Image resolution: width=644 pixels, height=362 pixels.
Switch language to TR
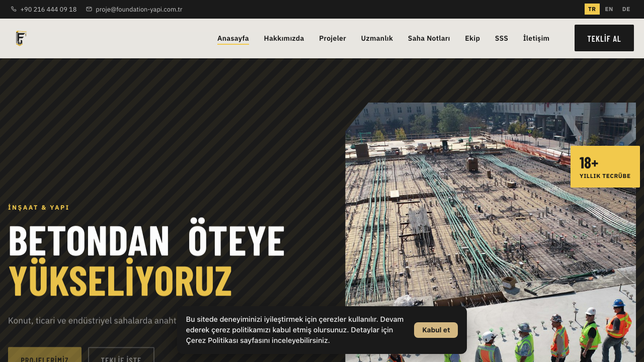pyautogui.click(x=592, y=9)
